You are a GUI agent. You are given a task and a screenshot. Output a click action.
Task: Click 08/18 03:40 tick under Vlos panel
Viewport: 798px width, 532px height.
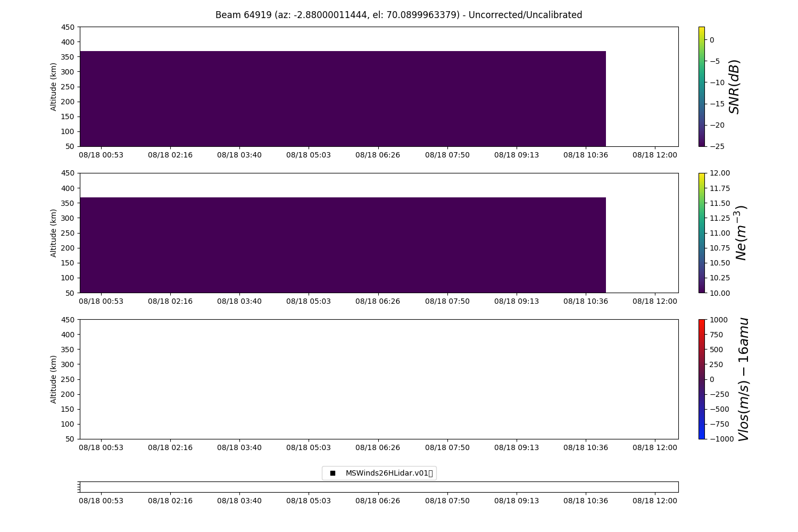239,447
